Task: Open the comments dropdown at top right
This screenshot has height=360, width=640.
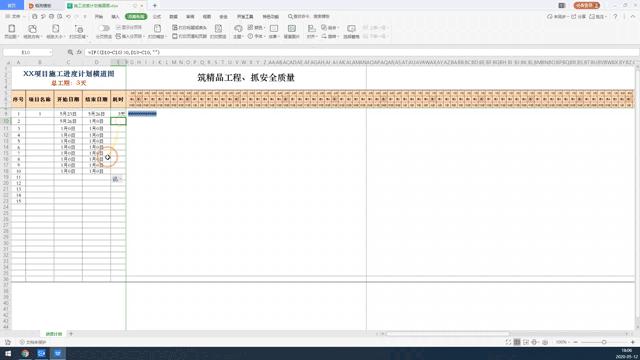Action: [598, 16]
